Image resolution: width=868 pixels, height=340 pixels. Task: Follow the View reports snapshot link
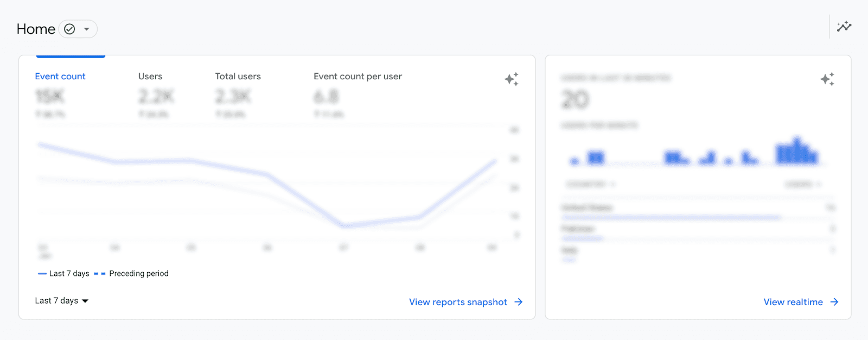coord(465,302)
